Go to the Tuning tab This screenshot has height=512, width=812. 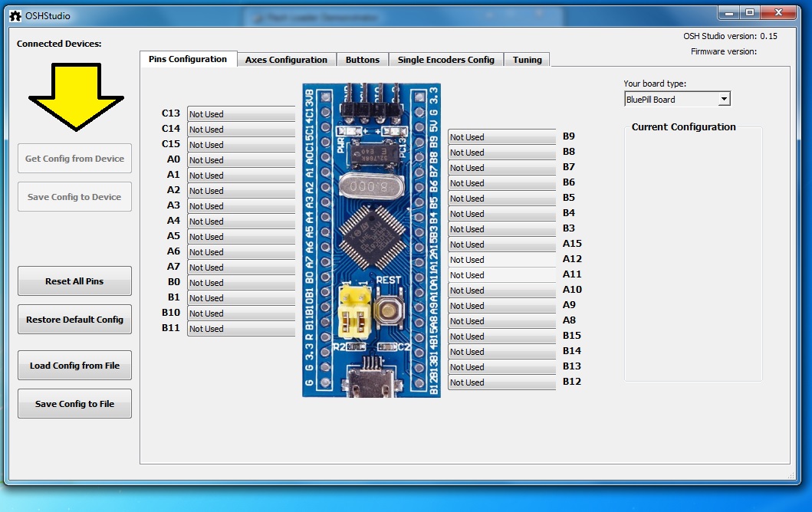527,60
